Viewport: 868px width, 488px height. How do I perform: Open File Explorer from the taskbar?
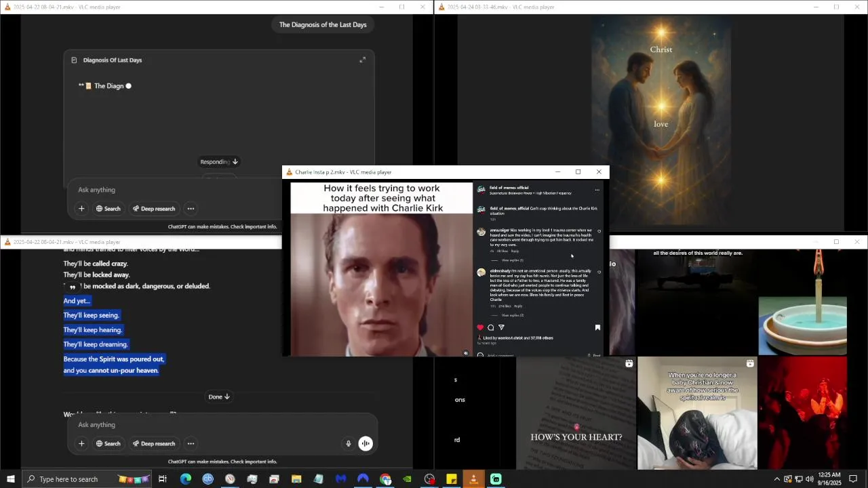pyautogui.click(x=296, y=479)
